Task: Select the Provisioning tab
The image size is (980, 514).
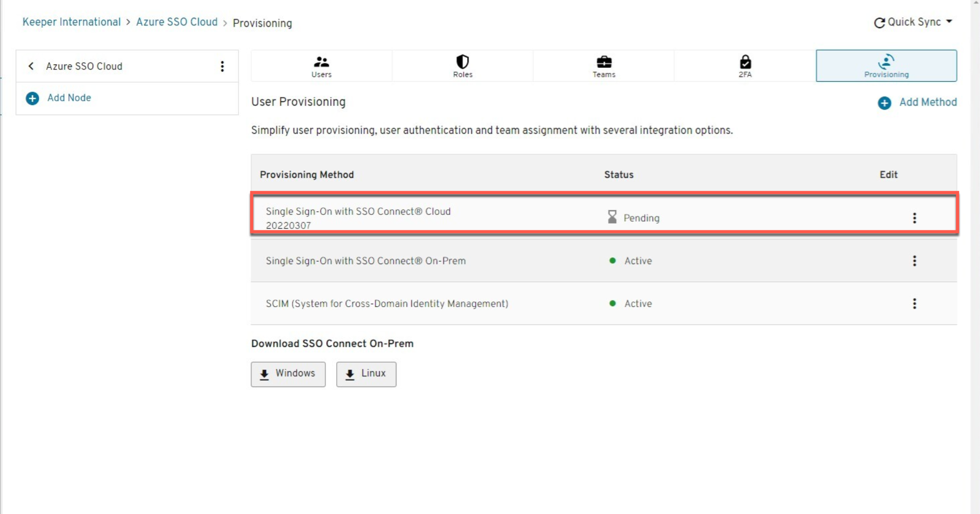Action: pos(886,66)
